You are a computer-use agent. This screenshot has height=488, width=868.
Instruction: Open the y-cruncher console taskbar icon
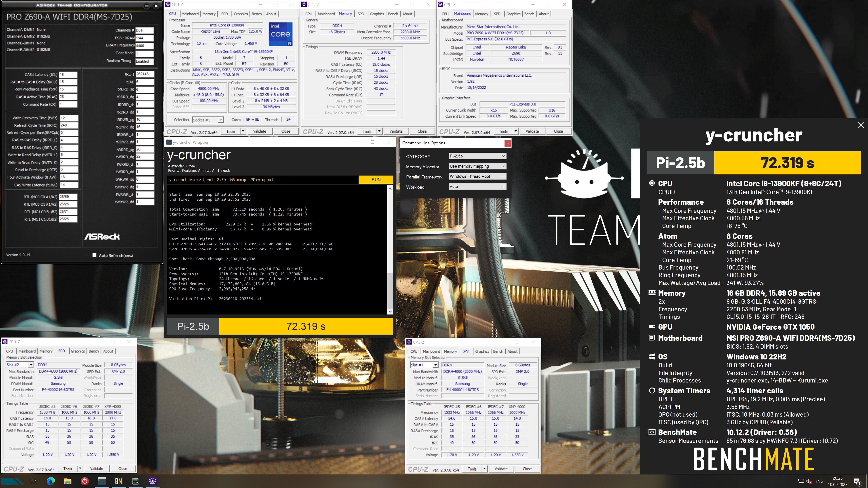pyautogui.click(x=101, y=481)
